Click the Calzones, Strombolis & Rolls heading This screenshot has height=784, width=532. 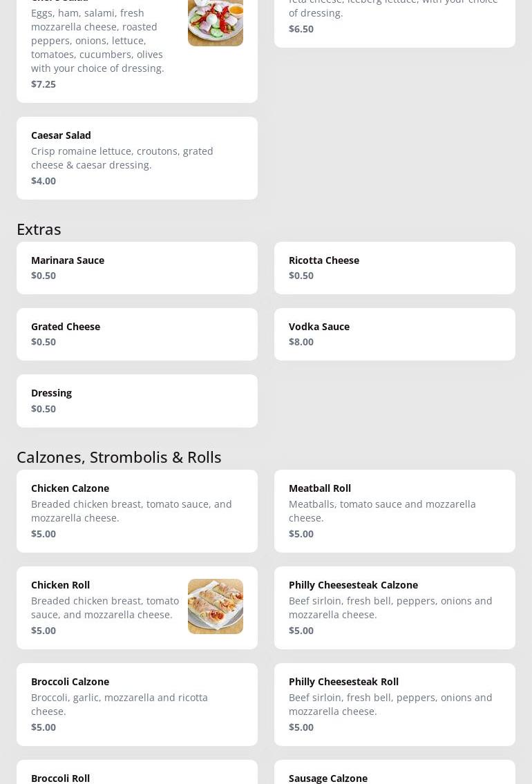(x=119, y=457)
